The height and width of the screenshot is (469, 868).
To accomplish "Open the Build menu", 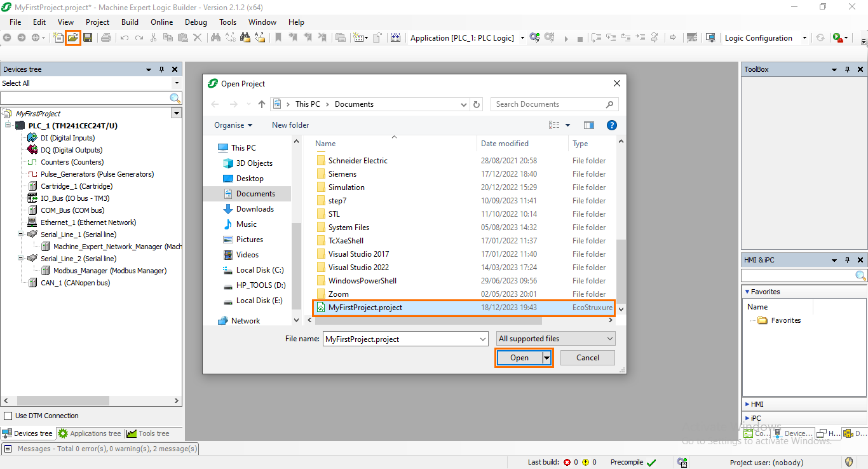I will coord(130,22).
